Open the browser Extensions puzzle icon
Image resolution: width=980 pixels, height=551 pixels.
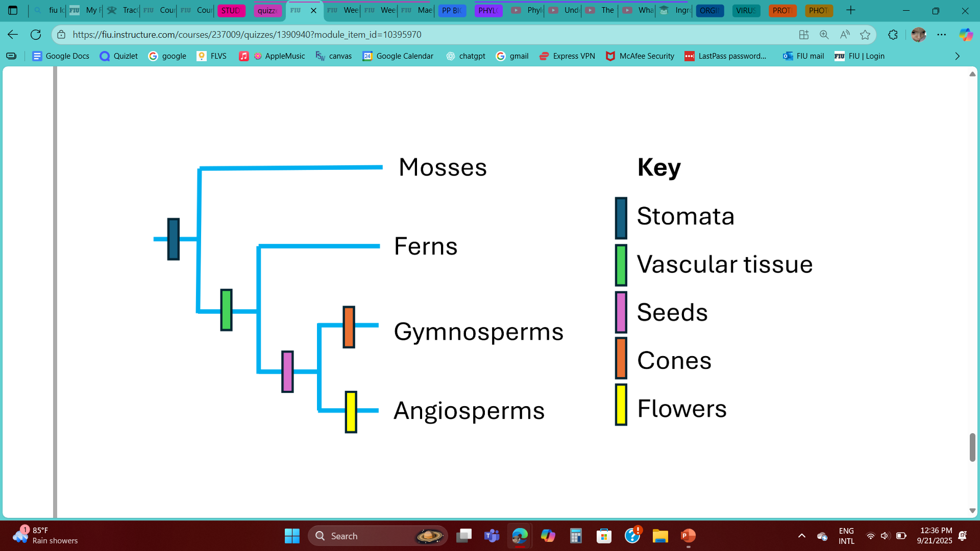click(x=893, y=35)
